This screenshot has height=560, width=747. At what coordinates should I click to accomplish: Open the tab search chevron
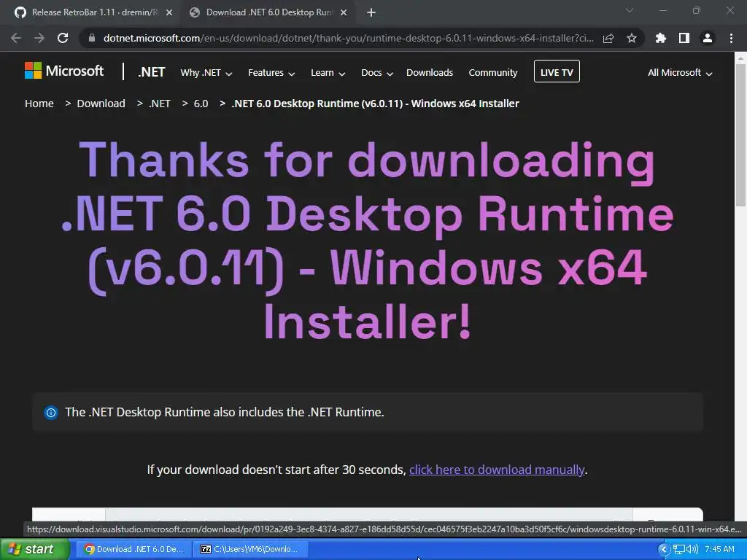pos(630,10)
